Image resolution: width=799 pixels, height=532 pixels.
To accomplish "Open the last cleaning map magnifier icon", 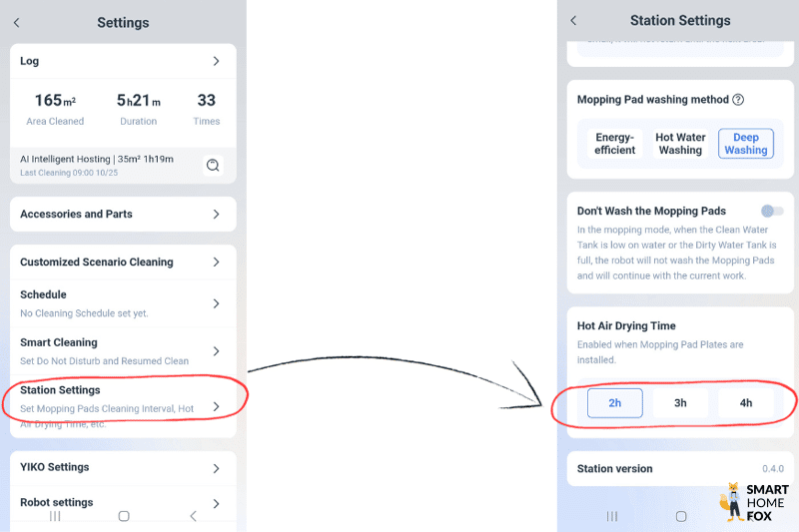I will coord(213,166).
